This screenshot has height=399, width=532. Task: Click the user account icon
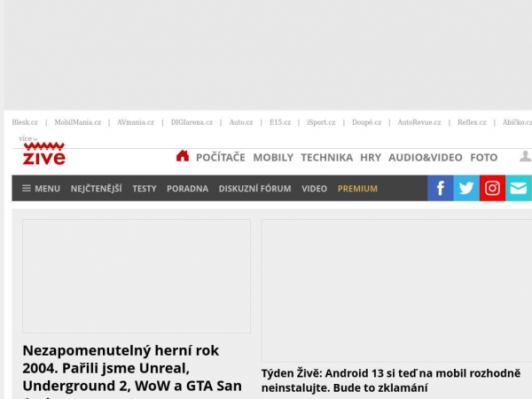click(x=525, y=156)
